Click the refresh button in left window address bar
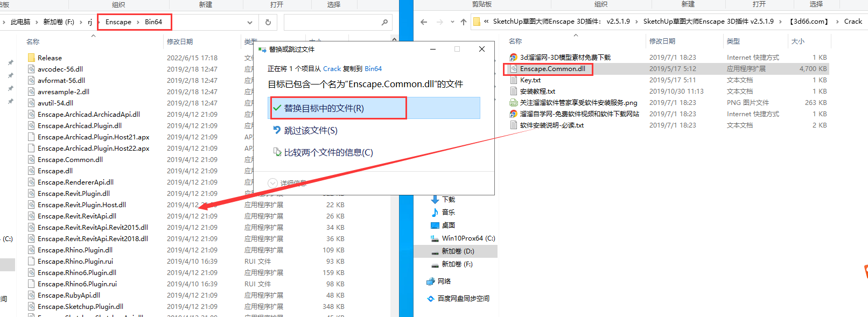Viewport: 868px width, 317px height. point(268,22)
